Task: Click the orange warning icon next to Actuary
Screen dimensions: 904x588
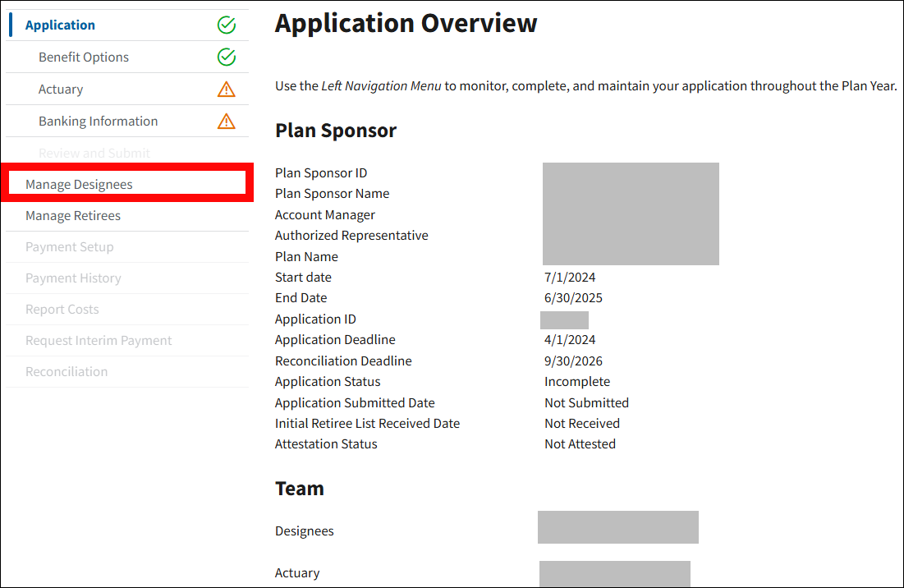Action: (x=227, y=90)
